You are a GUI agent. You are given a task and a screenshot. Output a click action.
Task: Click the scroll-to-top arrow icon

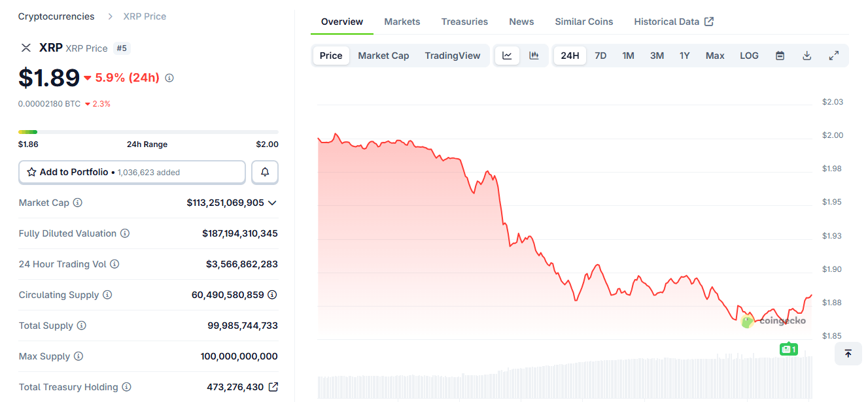click(x=848, y=354)
